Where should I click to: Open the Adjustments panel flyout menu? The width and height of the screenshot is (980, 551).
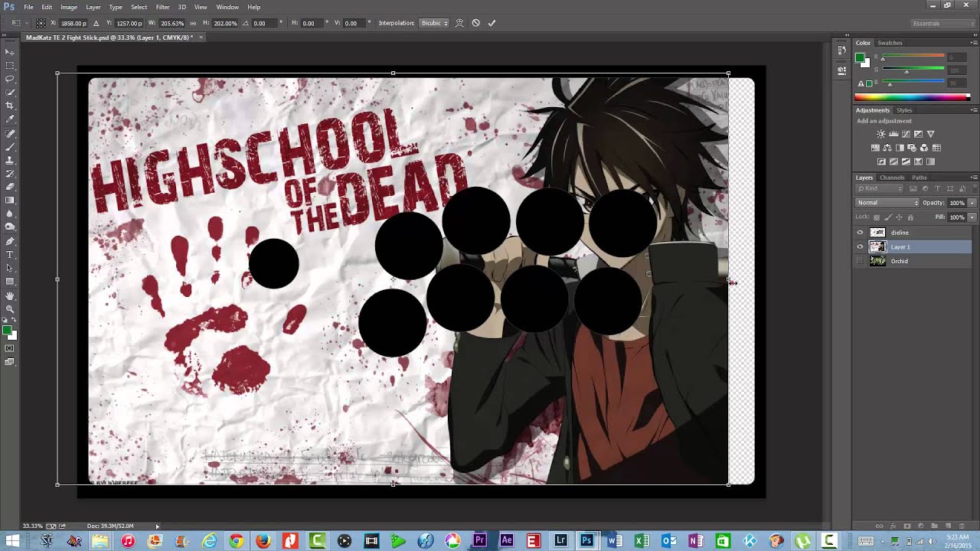[x=973, y=110]
